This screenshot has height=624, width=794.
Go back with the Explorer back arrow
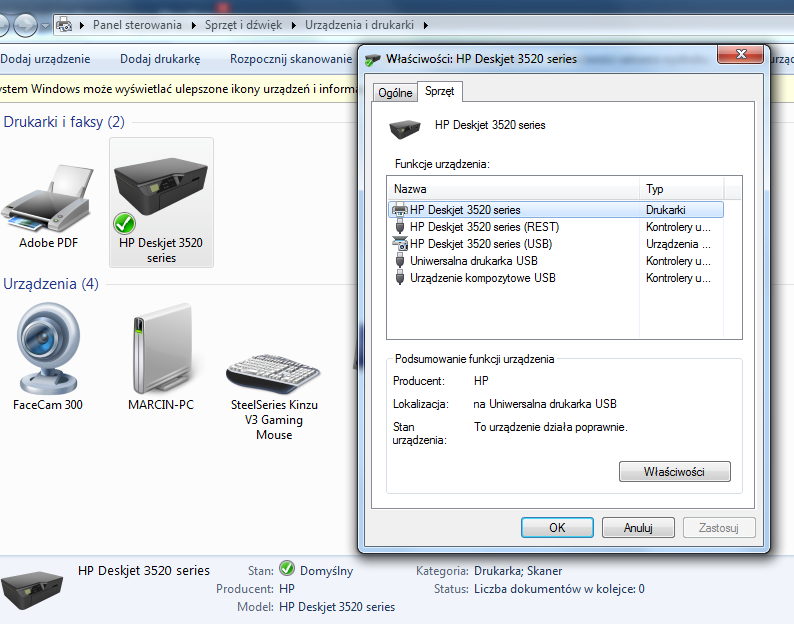2,25
